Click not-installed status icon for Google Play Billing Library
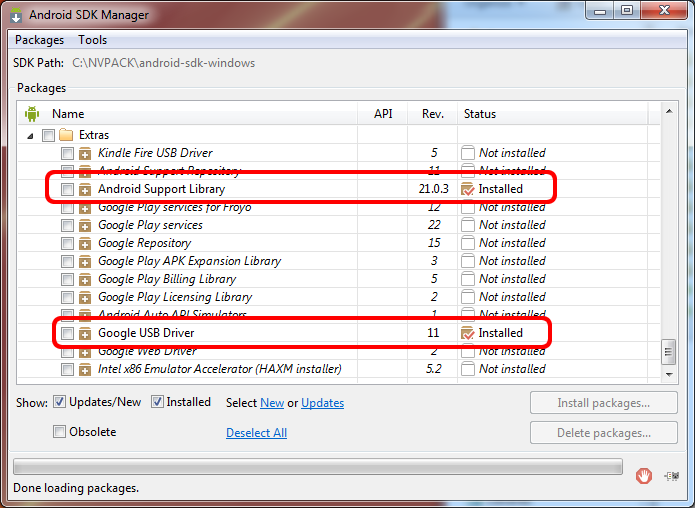The image size is (695, 508). [x=468, y=279]
